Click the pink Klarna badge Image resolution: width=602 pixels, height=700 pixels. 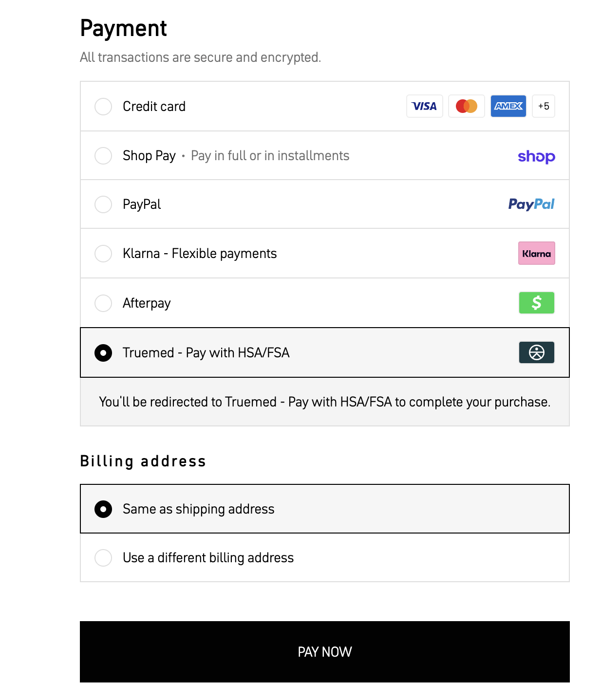pos(536,254)
